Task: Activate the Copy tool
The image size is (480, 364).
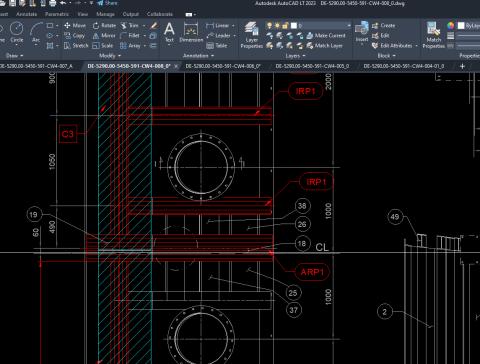Action: coord(74,35)
